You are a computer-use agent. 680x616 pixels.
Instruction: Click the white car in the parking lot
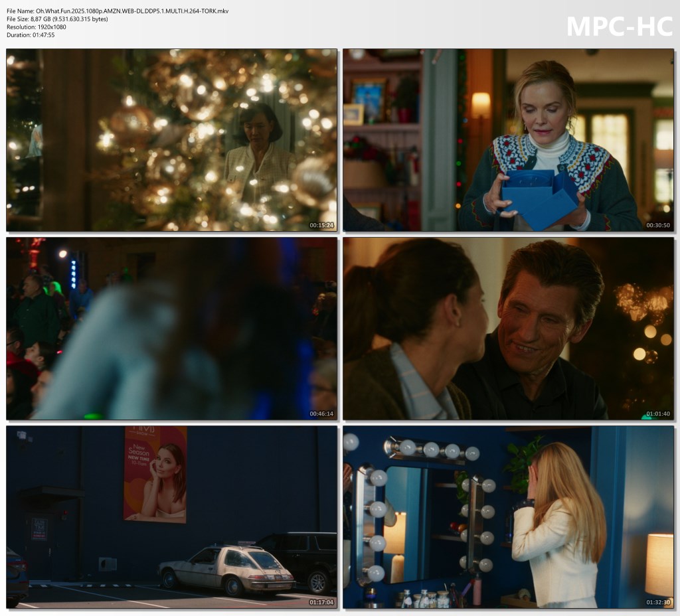(226, 568)
